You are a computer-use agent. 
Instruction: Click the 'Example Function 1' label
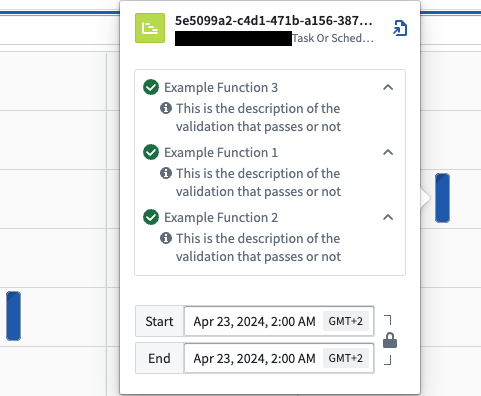(221, 152)
